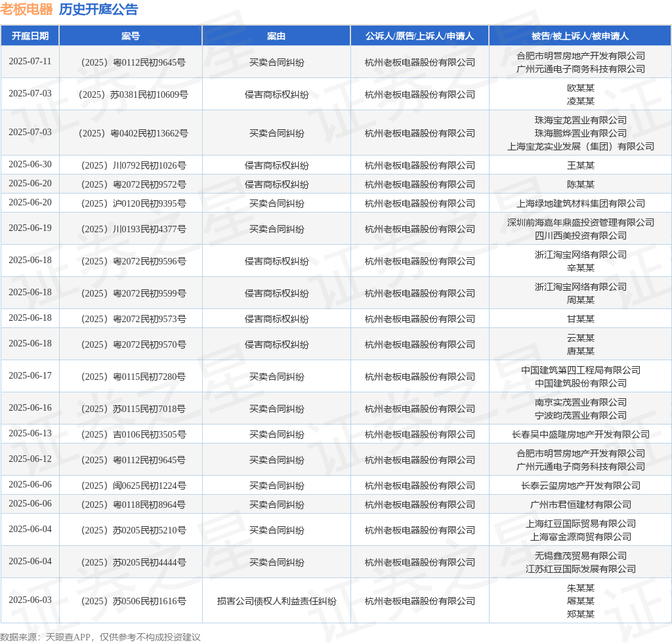Click defendant 欧某某
The width and height of the screenshot is (672, 643).
580,88
